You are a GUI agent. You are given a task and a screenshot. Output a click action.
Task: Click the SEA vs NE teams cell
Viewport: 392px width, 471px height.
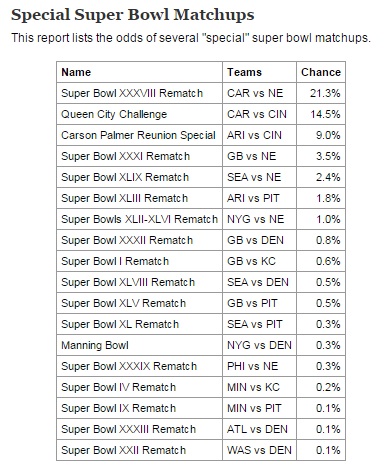point(259,177)
